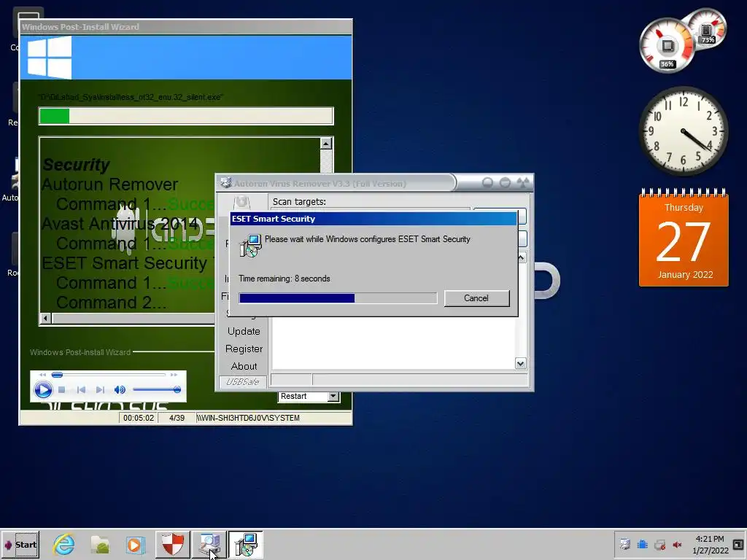Click Command 2... line in install log
The height and width of the screenshot is (560, 747).
111,303
